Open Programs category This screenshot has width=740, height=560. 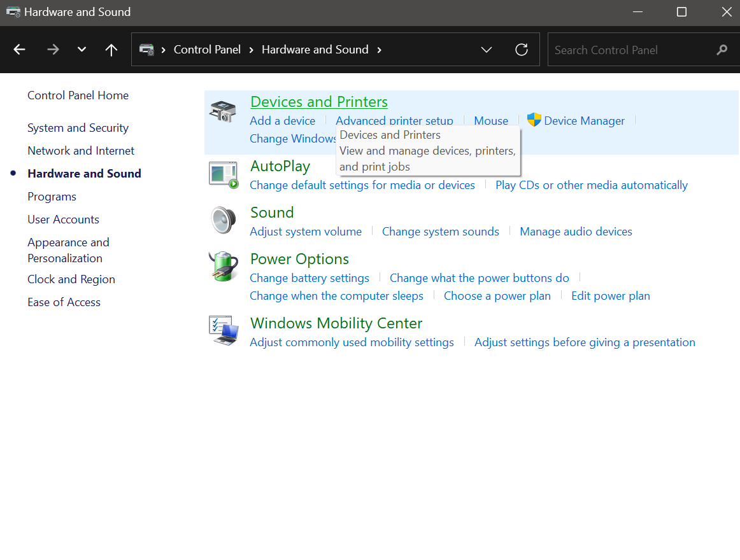pos(52,197)
